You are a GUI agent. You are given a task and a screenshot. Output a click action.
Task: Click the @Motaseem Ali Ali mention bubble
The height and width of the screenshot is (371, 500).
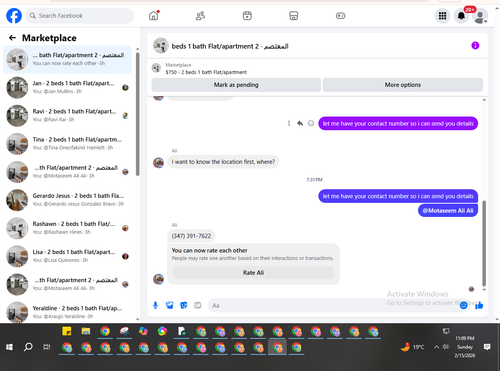click(448, 210)
